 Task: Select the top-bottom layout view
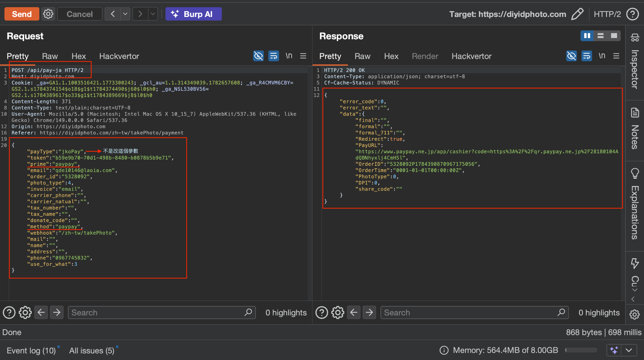601,36
